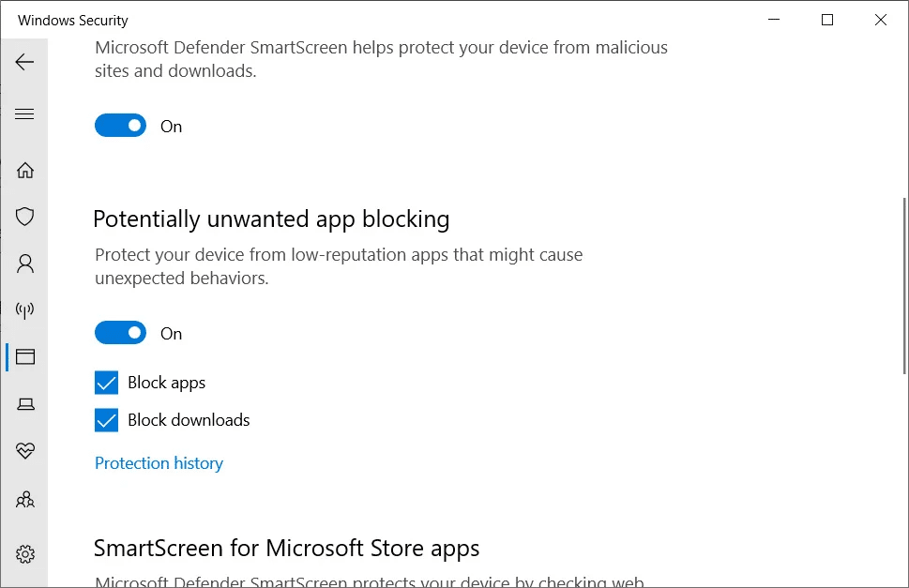
Task: Disable Potentially unwanted app blocking toggle
Action: click(121, 333)
